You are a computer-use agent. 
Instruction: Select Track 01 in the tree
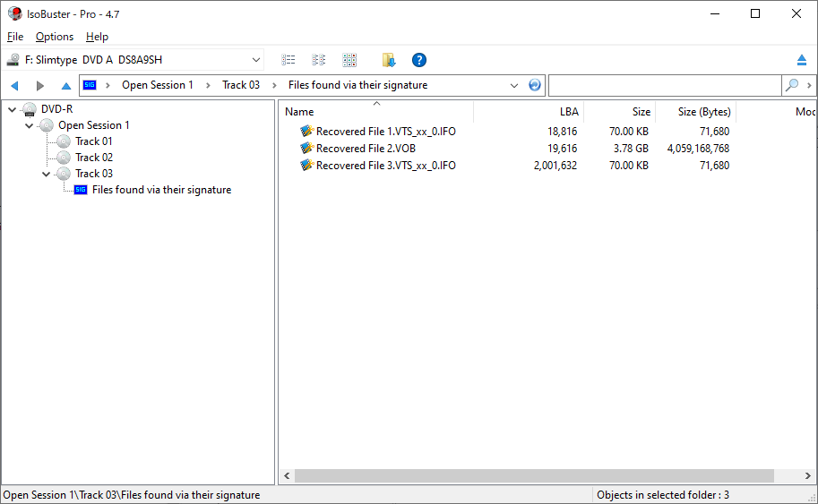[94, 141]
